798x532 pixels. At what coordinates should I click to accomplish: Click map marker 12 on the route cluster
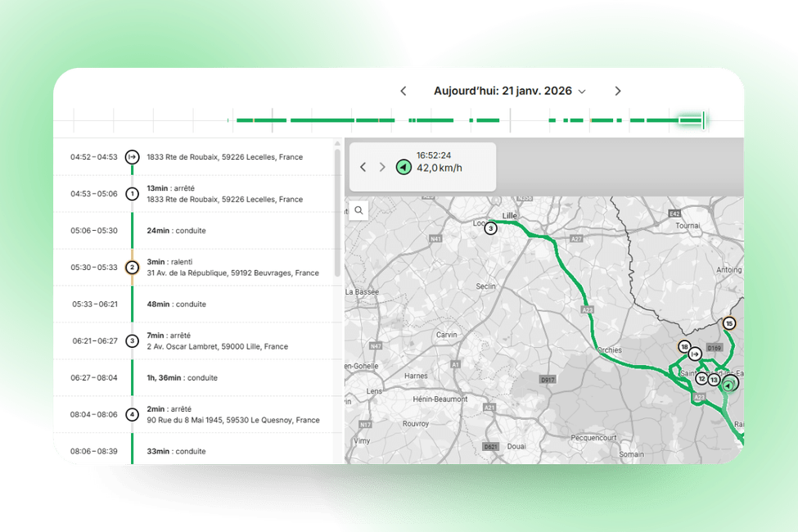(701, 379)
